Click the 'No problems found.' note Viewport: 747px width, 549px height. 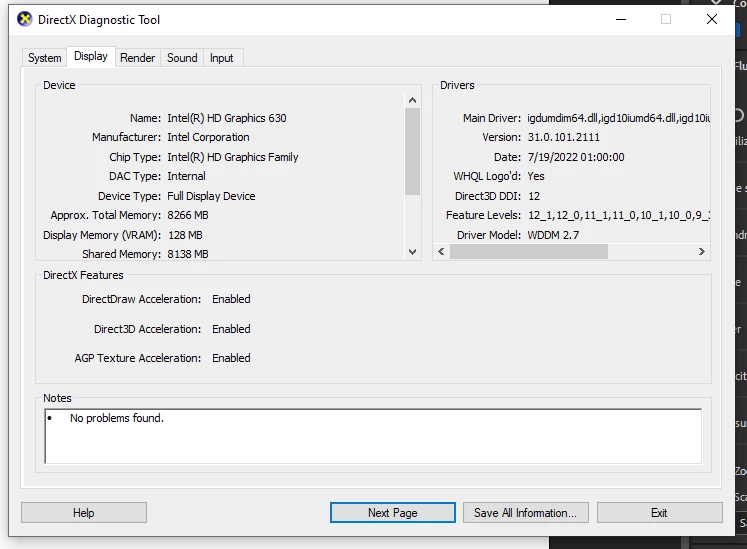(x=117, y=418)
